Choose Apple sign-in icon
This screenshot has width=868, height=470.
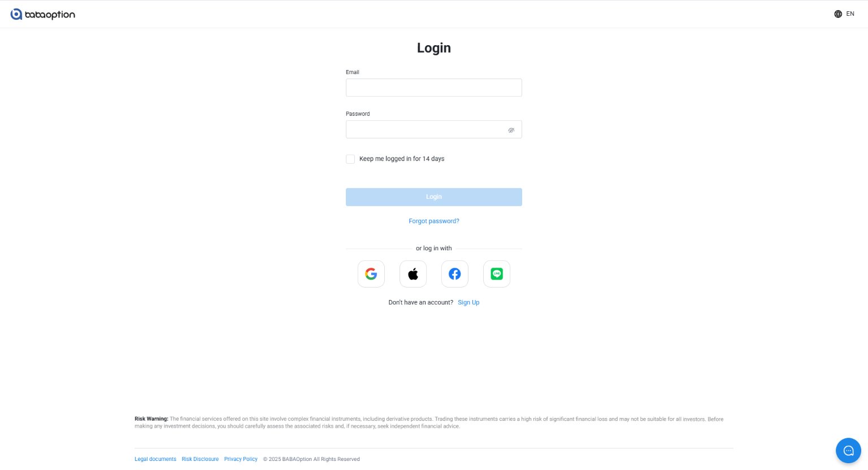click(413, 274)
